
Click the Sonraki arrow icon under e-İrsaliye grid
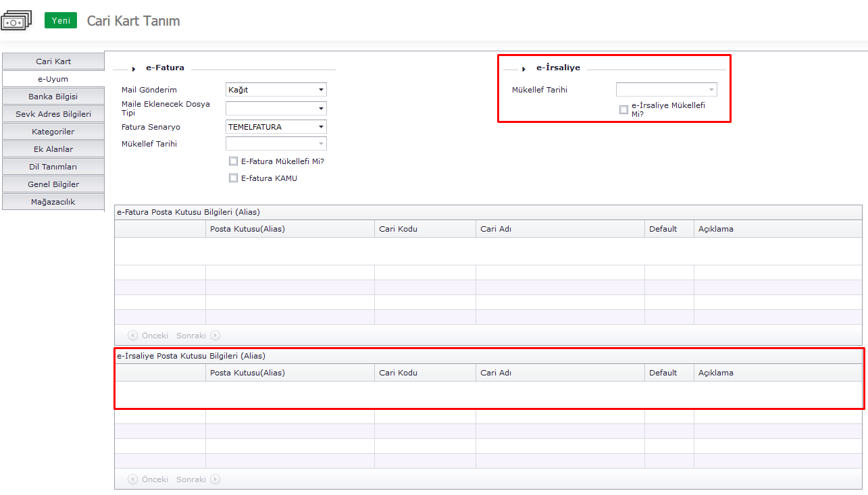click(x=215, y=479)
